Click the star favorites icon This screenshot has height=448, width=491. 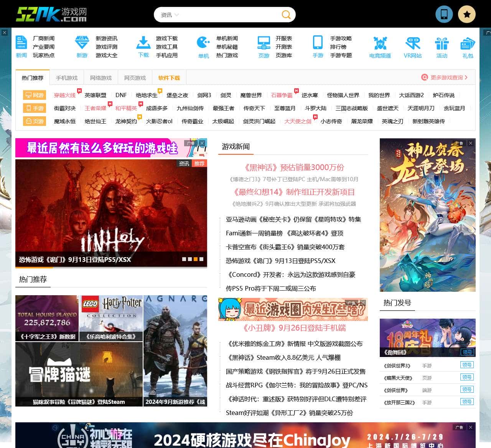pyautogui.click(x=467, y=14)
